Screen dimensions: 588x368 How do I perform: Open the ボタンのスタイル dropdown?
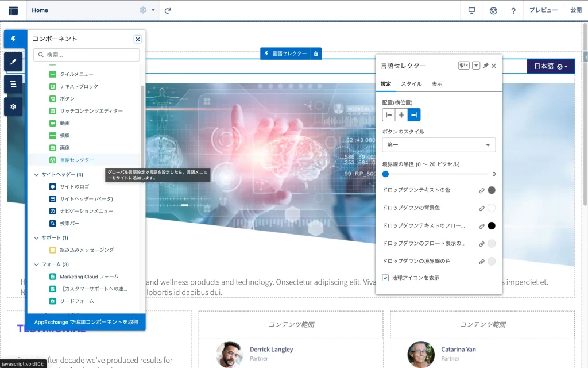(439, 145)
